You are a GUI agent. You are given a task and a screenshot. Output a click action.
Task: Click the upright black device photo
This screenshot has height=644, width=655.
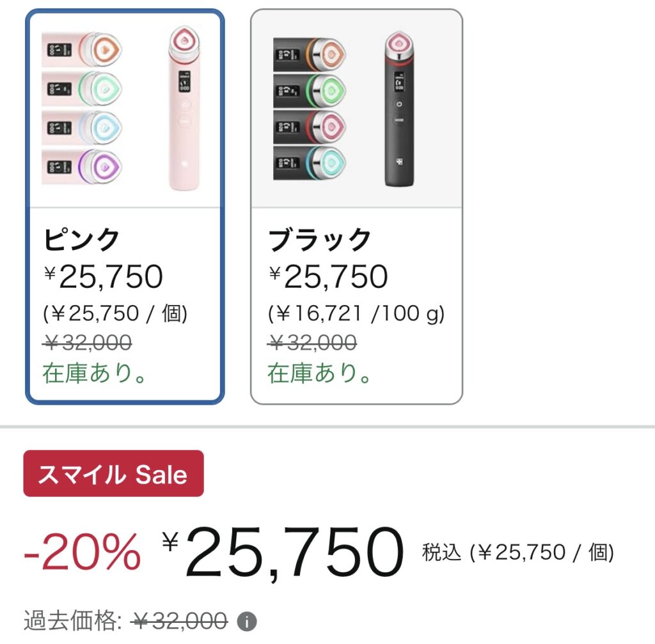pyautogui.click(x=400, y=109)
